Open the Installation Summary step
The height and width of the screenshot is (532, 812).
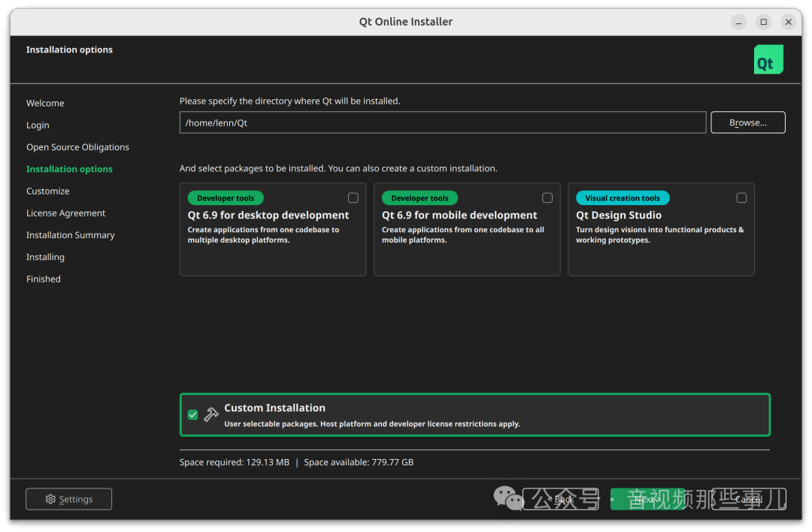(71, 235)
